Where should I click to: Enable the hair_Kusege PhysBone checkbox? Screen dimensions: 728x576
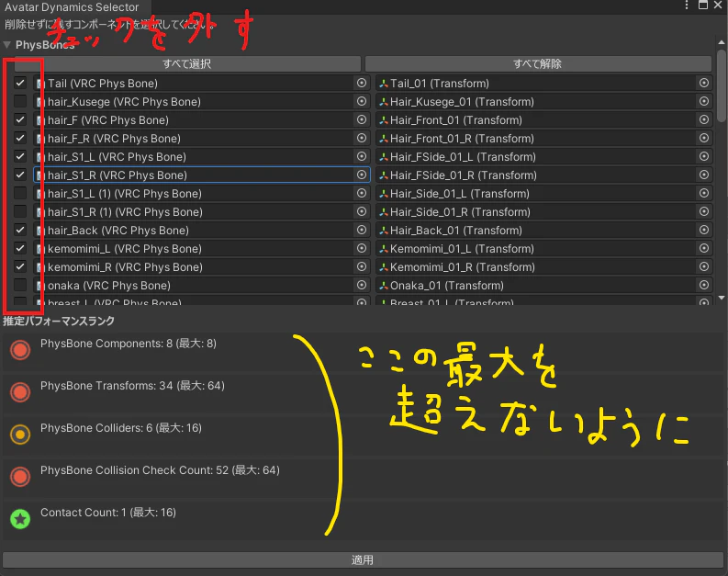click(x=20, y=101)
